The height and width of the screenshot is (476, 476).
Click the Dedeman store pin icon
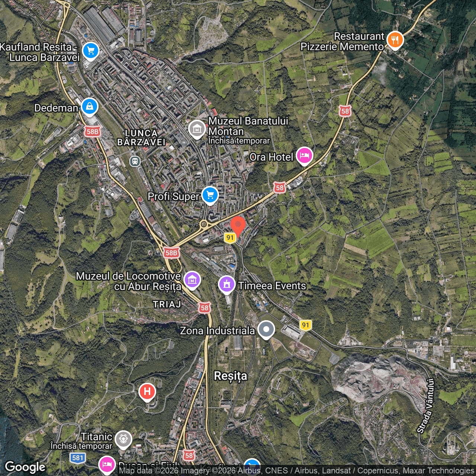click(x=89, y=106)
